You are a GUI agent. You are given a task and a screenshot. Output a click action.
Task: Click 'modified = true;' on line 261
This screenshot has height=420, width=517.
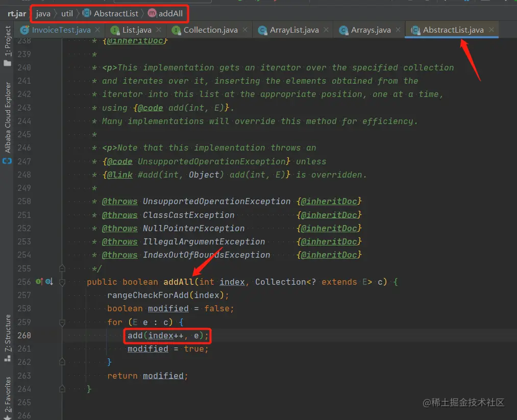click(168, 349)
